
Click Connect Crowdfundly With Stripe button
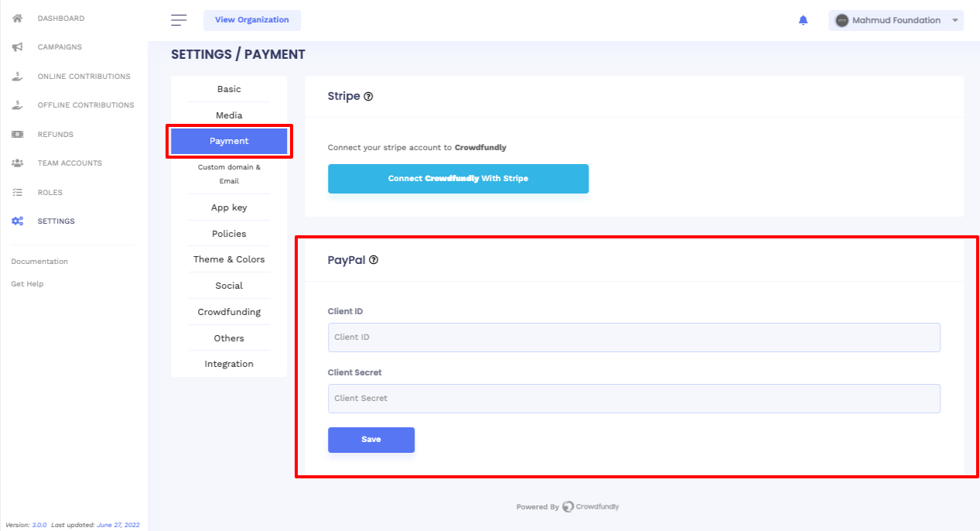pos(458,179)
